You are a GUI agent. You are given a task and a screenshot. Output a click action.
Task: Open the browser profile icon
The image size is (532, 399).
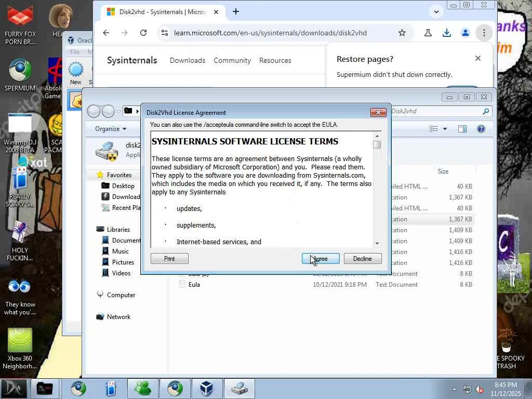[465, 33]
